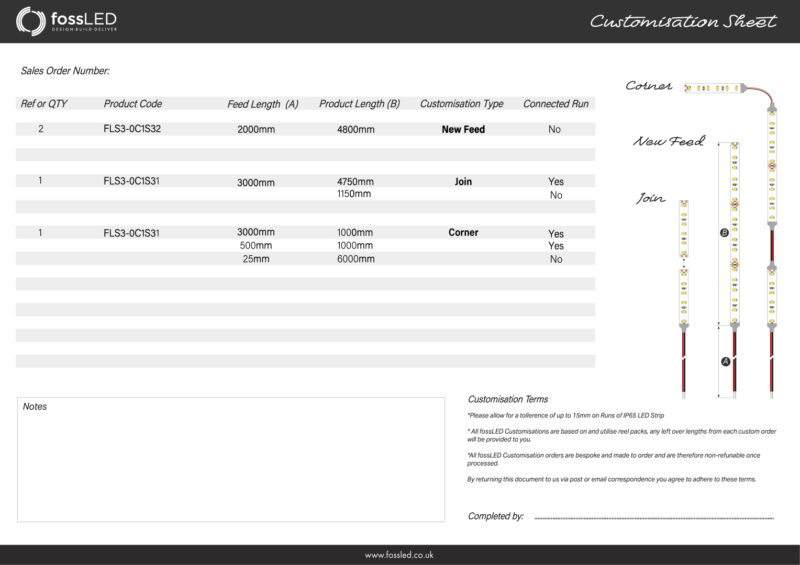Click the circled B product length marker
800x565 pixels.
(x=724, y=233)
